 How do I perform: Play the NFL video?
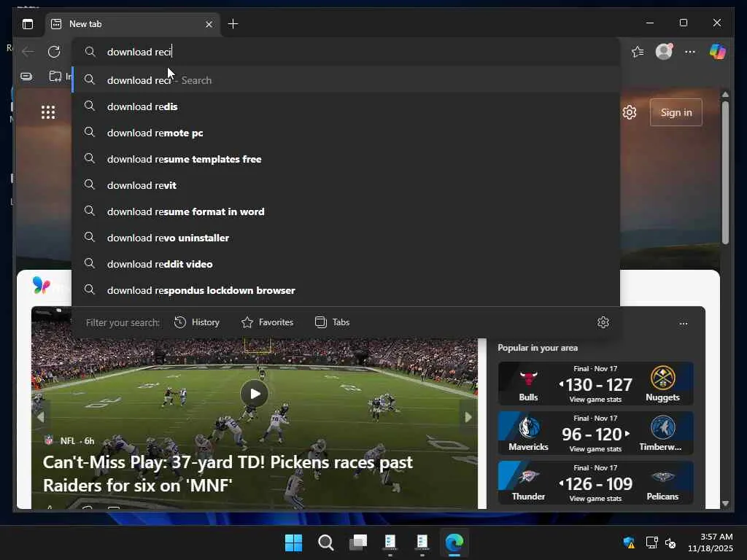(x=255, y=393)
